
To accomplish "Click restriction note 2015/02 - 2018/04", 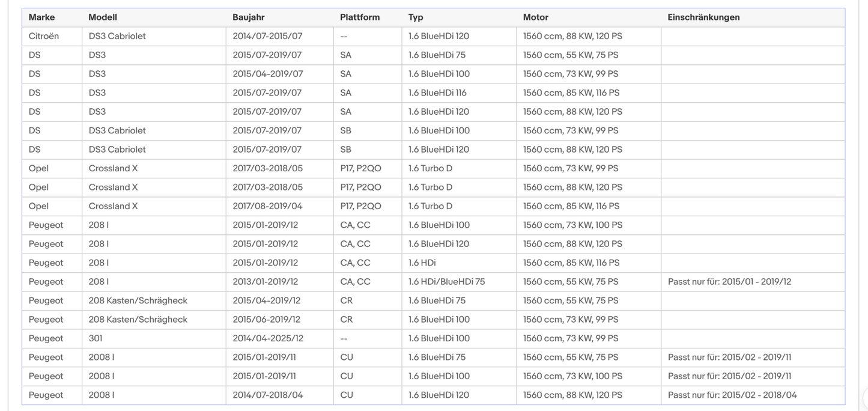I will click(732, 395).
